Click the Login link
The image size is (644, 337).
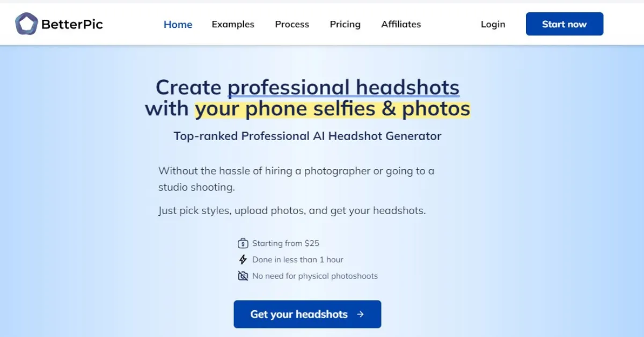pos(493,24)
